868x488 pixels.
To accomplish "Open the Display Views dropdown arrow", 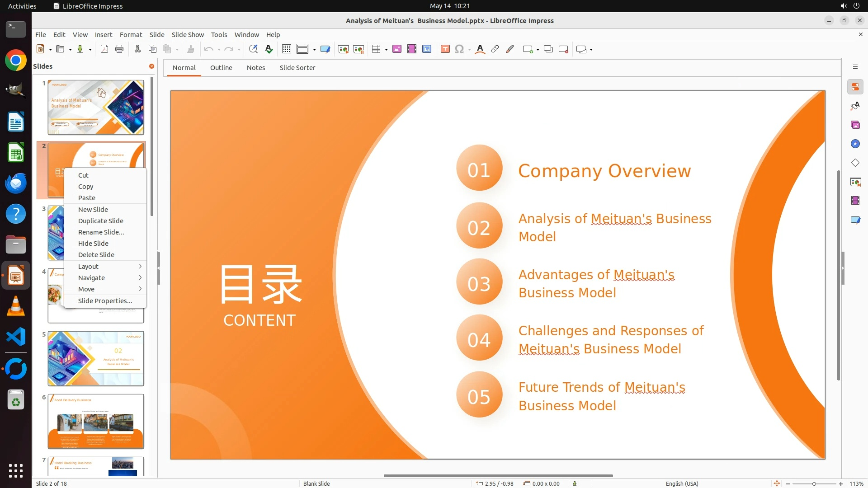I will 314,50.
